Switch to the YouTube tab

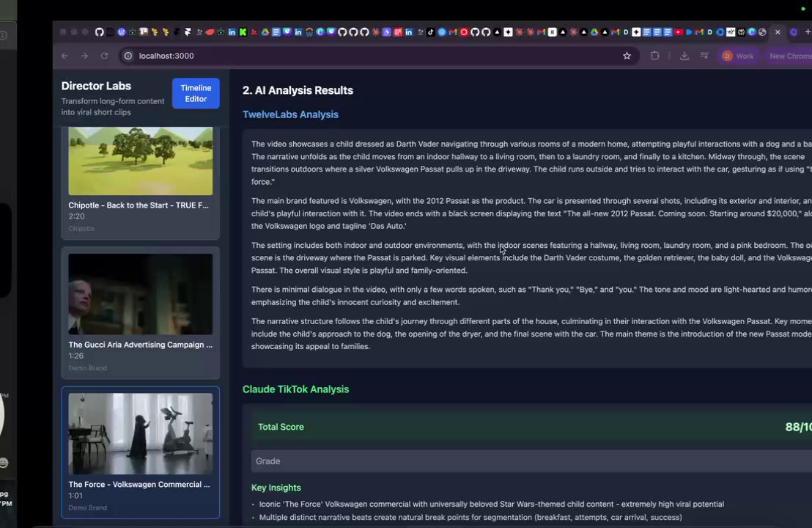pos(679,32)
